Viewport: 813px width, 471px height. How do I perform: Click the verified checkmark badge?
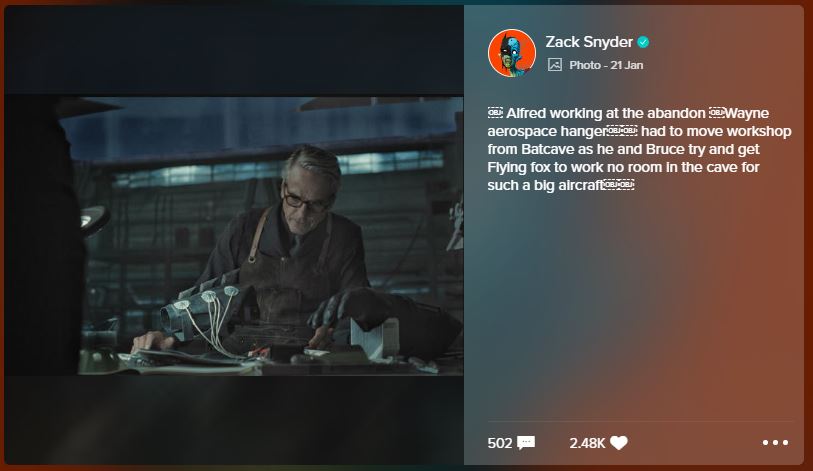[x=643, y=42]
